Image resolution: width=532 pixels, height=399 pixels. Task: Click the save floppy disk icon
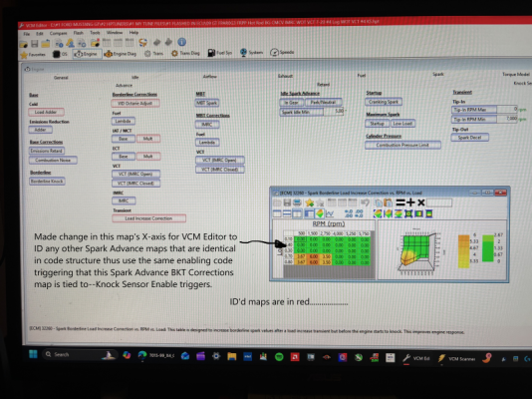(x=35, y=44)
